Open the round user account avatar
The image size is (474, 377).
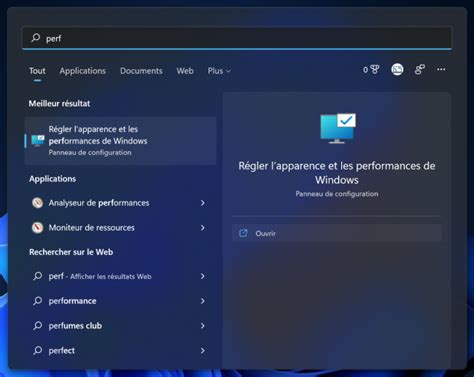[397, 70]
